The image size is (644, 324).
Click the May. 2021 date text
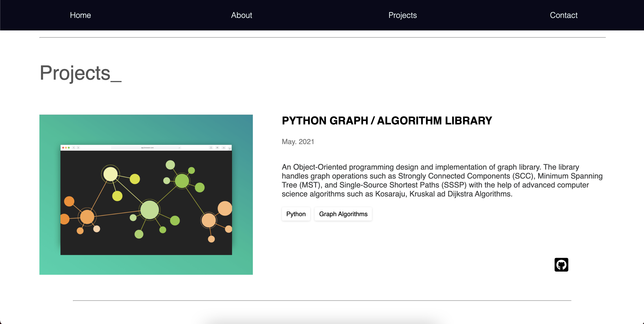(298, 142)
